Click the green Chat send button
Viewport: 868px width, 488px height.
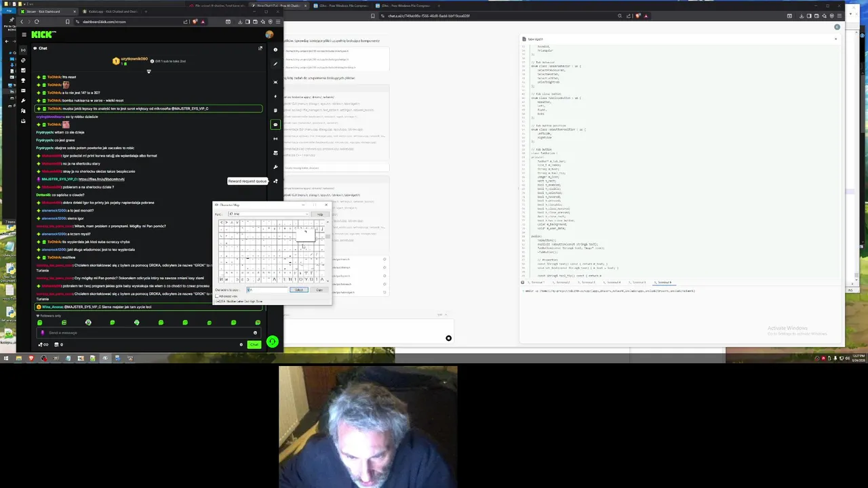point(254,345)
